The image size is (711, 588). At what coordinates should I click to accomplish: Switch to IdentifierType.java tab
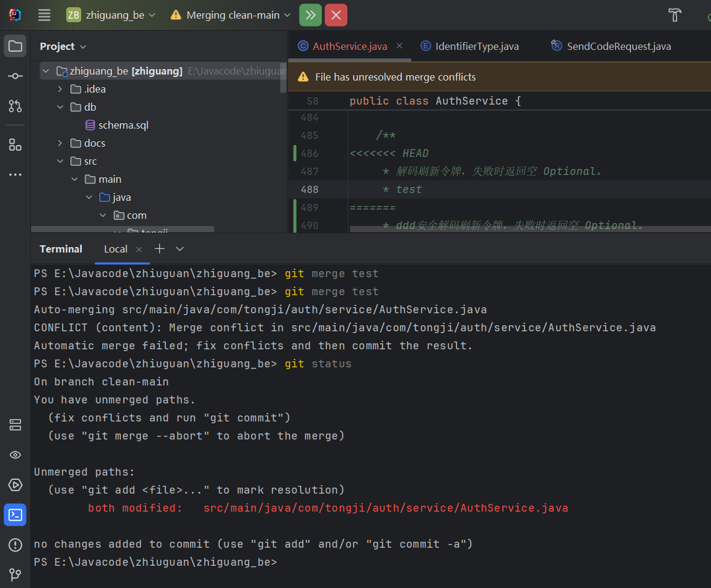tap(470, 46)
